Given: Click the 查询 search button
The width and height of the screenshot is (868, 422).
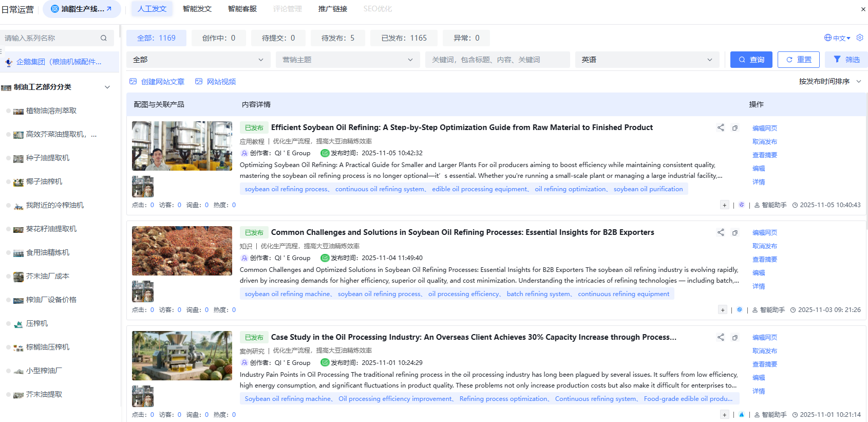Looking at the screenshot, I should click(x=751, y=60).
